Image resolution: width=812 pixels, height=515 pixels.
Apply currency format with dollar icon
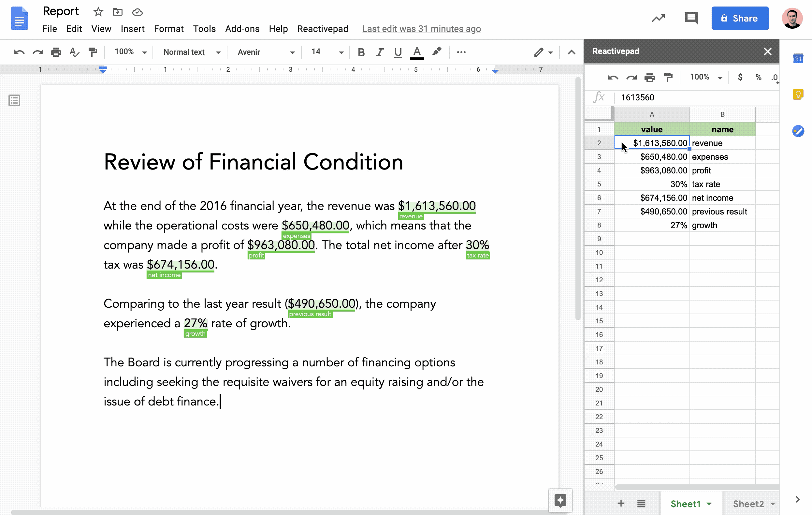tap(740, 77)
